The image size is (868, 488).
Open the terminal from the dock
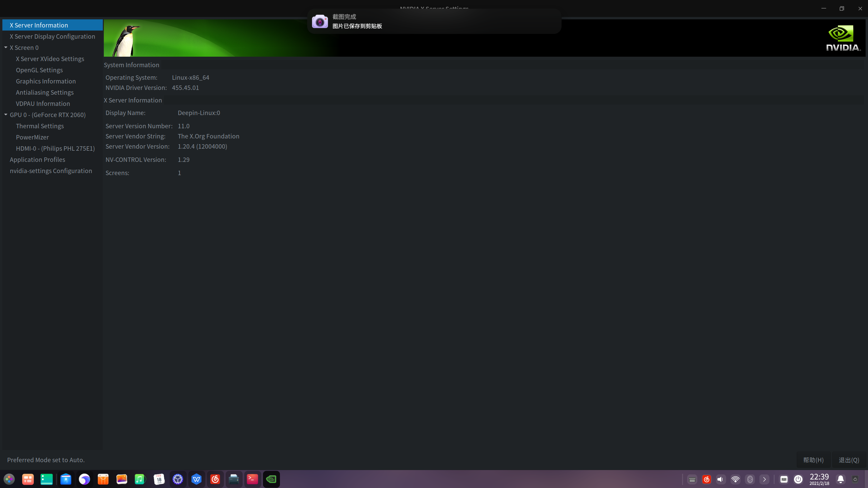252,479
